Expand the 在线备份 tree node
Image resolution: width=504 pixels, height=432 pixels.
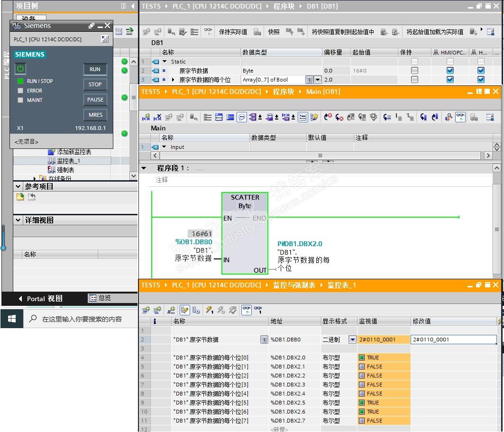pyautogui.click(x=35, y=178)
